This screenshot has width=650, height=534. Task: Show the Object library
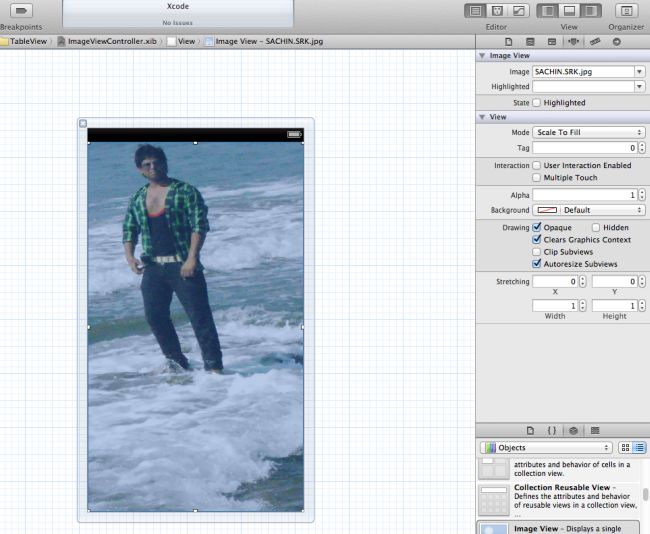coord(573,430)
